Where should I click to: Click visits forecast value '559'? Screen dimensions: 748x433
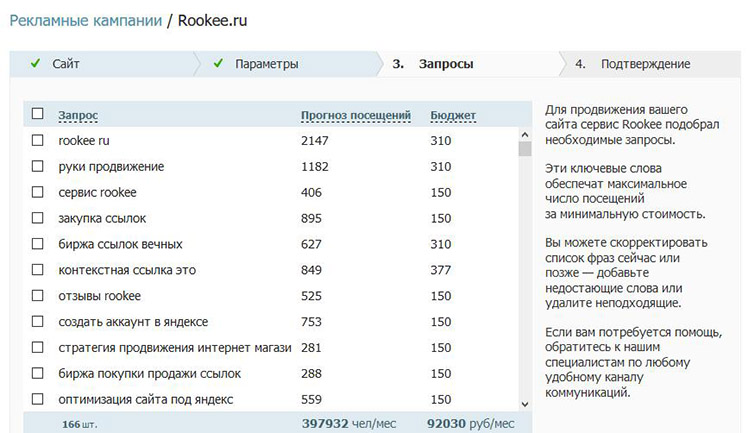click(312, 399)
